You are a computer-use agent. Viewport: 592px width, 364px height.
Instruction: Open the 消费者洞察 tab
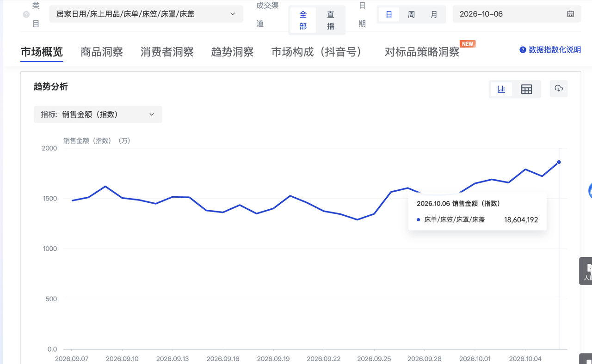click(x=167, y=52)
